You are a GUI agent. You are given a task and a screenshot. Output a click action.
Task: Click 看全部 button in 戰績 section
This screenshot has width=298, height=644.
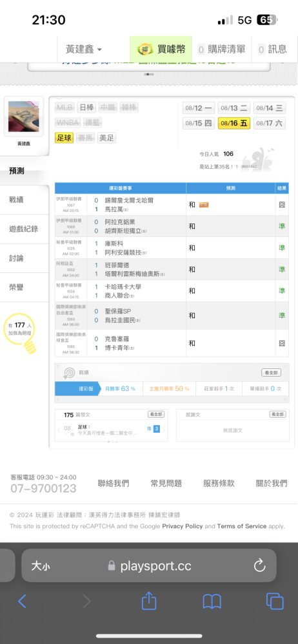[272, 373]
